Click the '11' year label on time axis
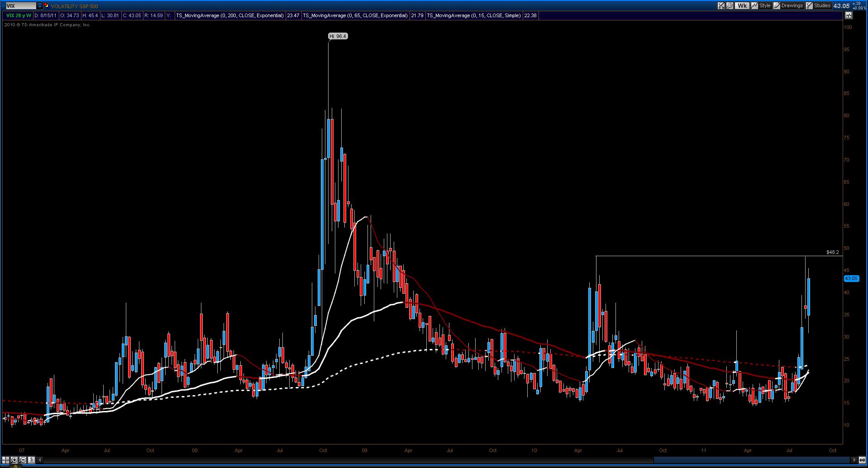The image size is (868, 468). [704, 450]
